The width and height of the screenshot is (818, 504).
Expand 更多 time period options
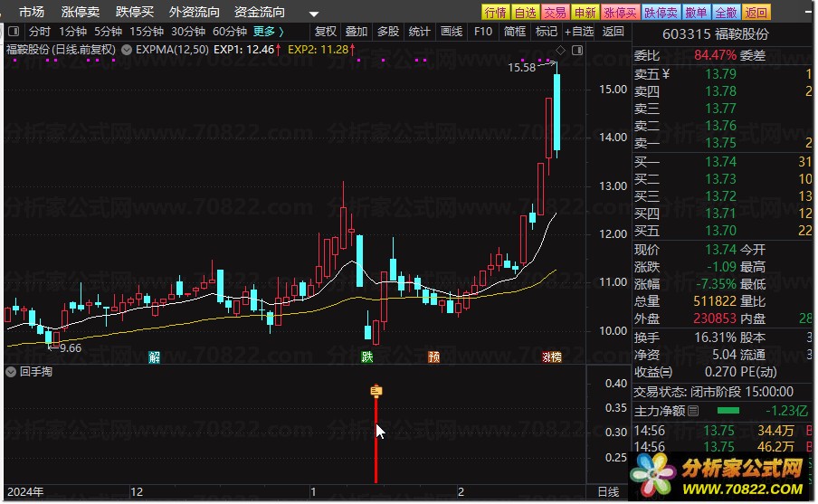point(268,32)
